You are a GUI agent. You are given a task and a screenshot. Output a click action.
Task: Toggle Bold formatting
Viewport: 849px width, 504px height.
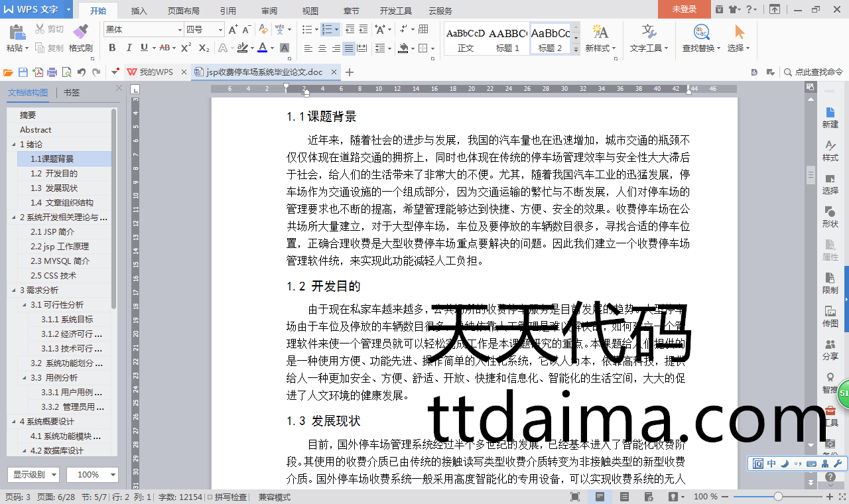click(112, 48)
